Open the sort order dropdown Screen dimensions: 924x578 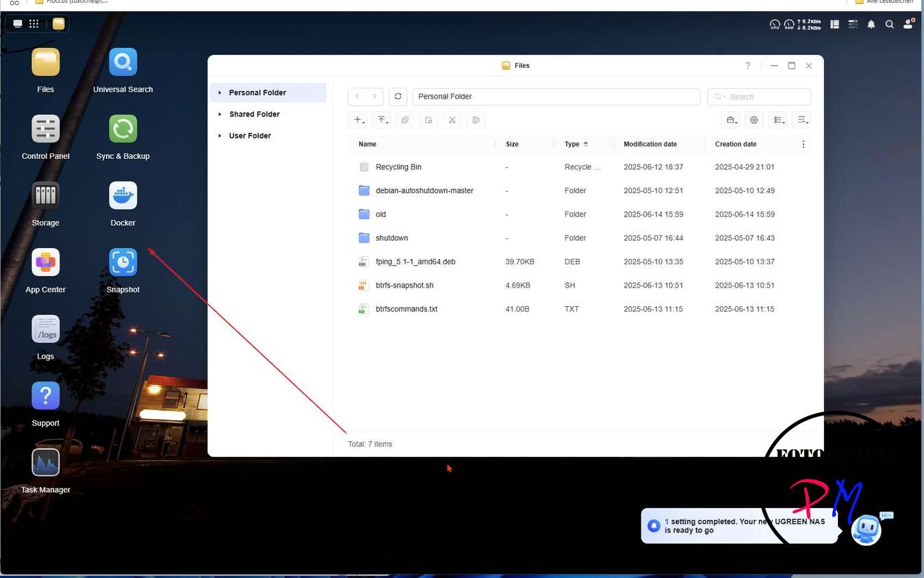(801, 120)
